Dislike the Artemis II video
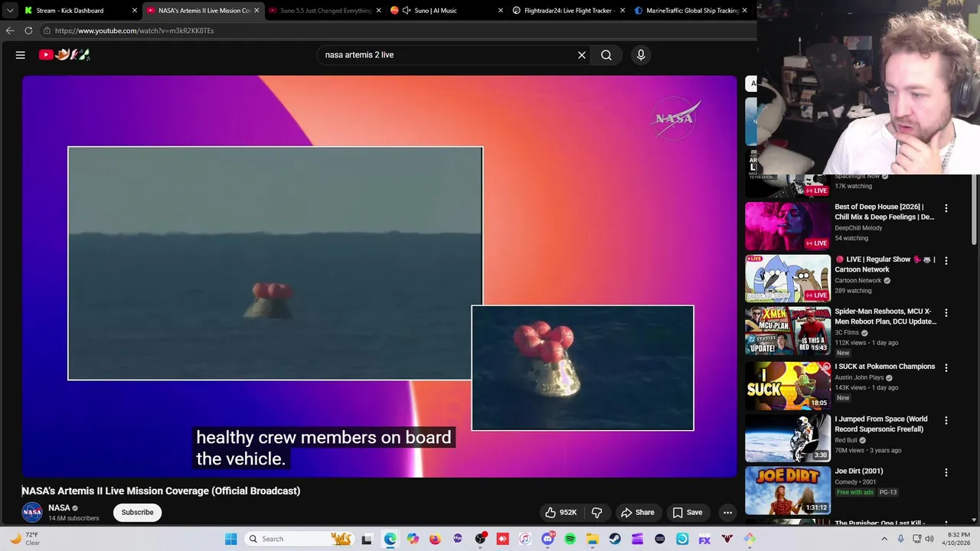This screenshot has height=551, width=980. (x=597, y=513)
